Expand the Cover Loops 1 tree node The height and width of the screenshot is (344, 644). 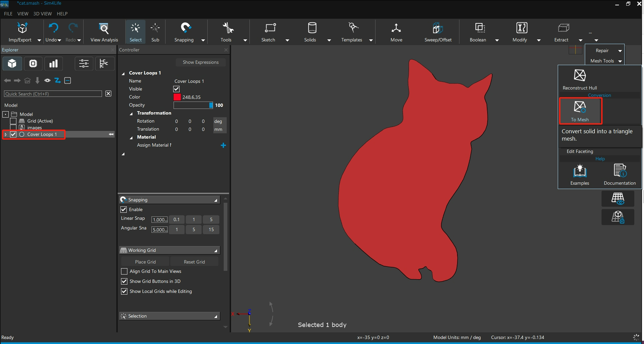tap(6, 135)
